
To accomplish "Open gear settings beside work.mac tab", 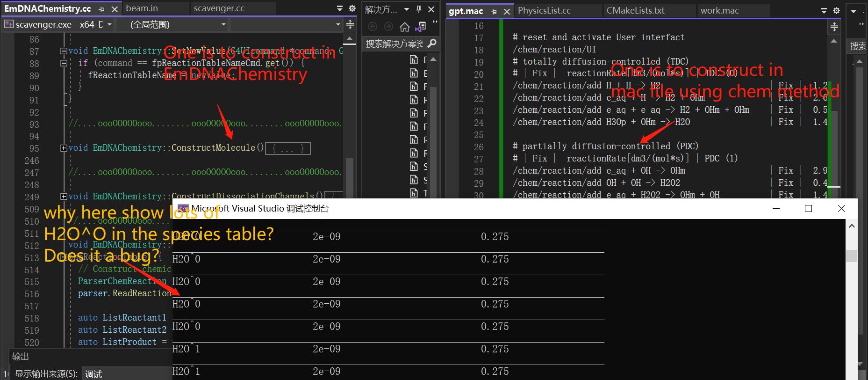I will coord(836,10).
